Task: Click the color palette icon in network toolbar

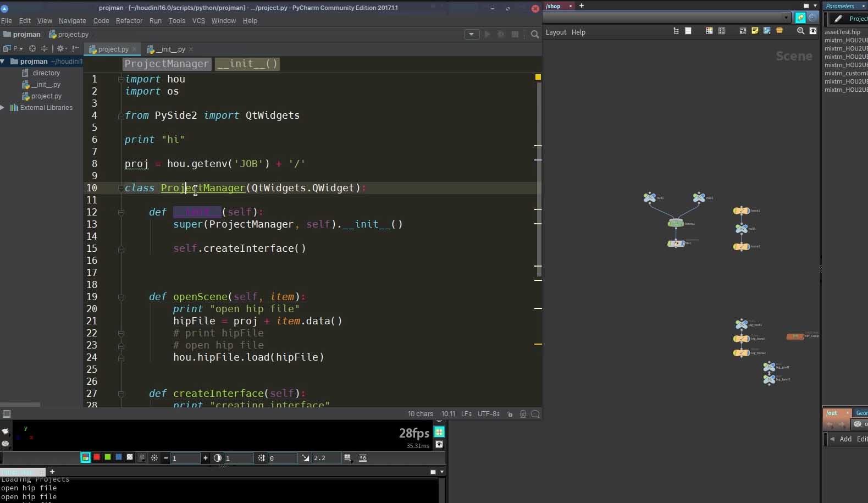Action: 709,31
